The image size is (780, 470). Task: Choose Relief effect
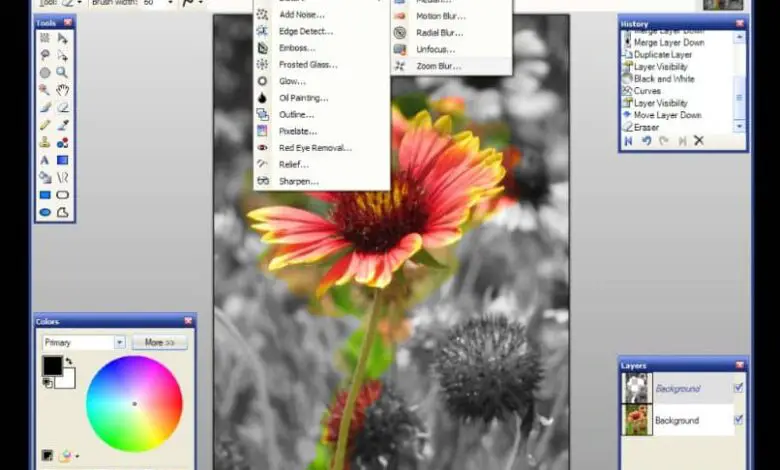point(321,165)
